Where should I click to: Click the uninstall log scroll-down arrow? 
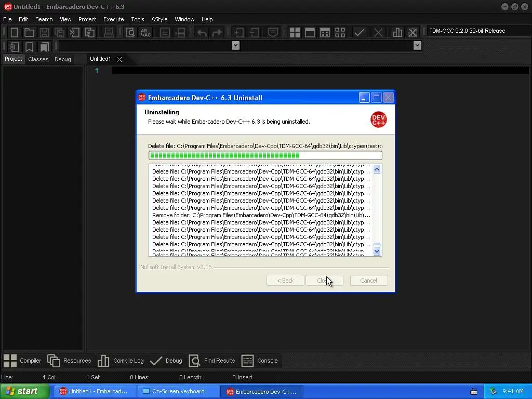377,251
